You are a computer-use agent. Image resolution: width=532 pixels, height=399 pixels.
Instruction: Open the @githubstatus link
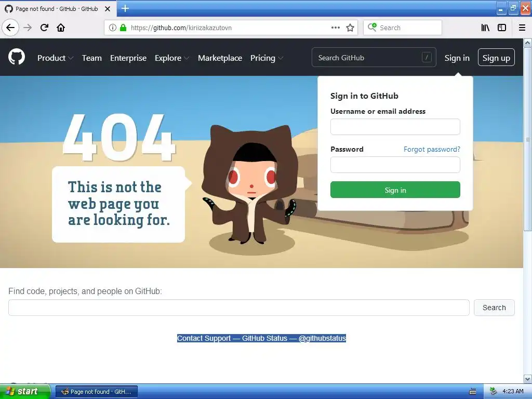322,338
